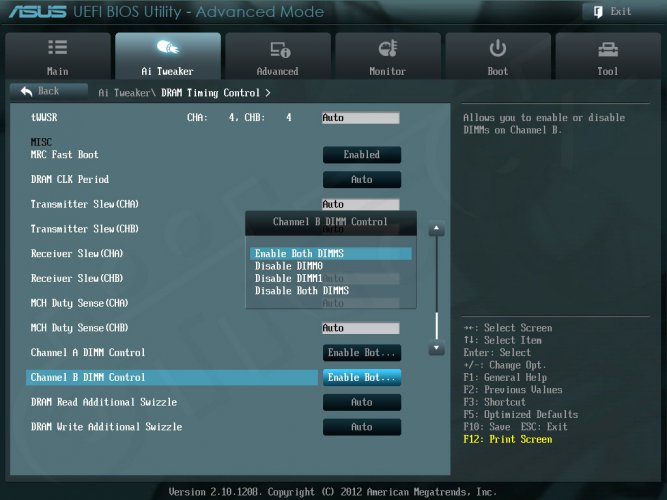The width and height of the screenshot is (667, 500).
Task: Select Transmitter Slew(CHB) label
Action: [x=85, y=229]
